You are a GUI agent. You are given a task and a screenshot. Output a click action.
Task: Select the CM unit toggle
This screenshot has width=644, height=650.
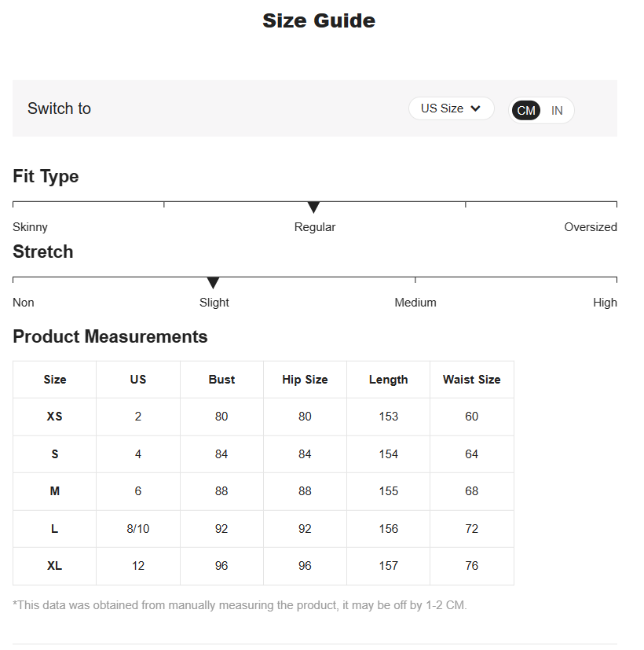point(526,111)
